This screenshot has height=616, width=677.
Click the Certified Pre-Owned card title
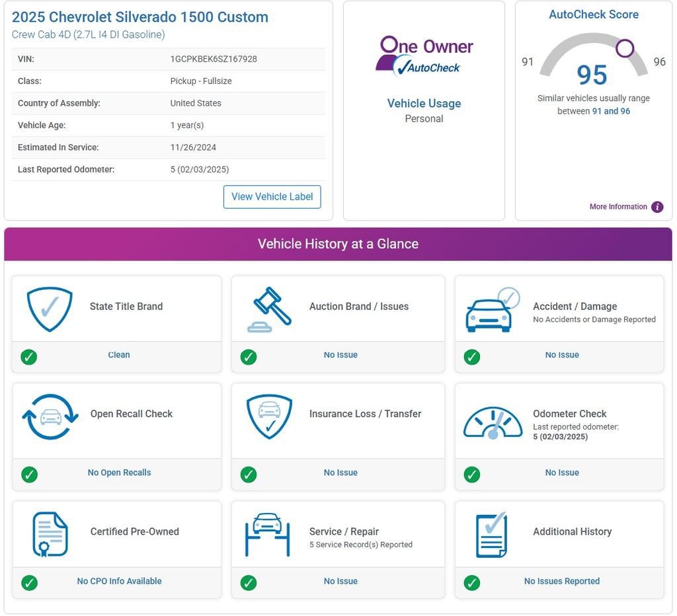[134, 532]
